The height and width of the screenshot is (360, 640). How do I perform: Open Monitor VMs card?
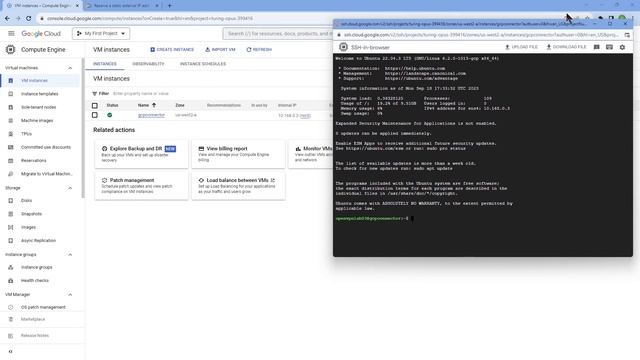pos(311,154)
